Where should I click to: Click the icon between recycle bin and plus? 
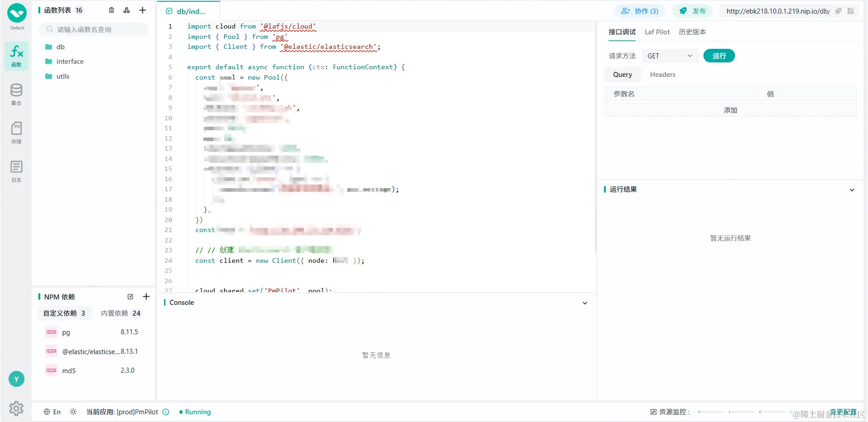point(127,10)
